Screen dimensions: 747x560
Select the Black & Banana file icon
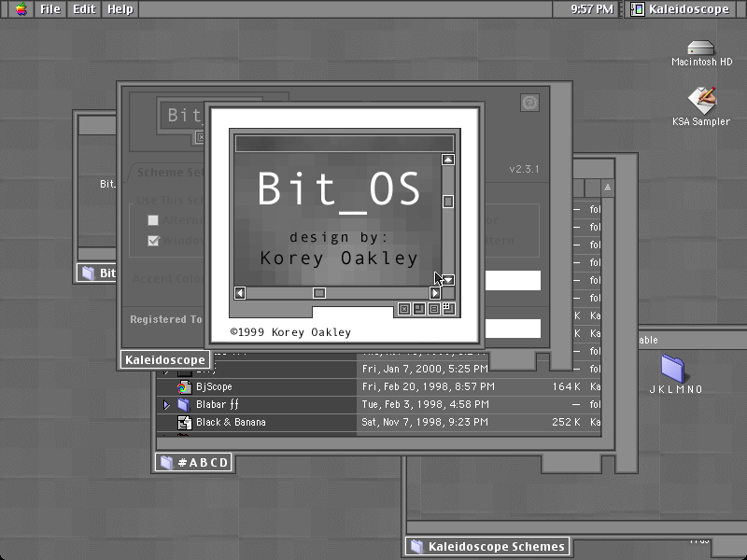click(x=184, y=423)
